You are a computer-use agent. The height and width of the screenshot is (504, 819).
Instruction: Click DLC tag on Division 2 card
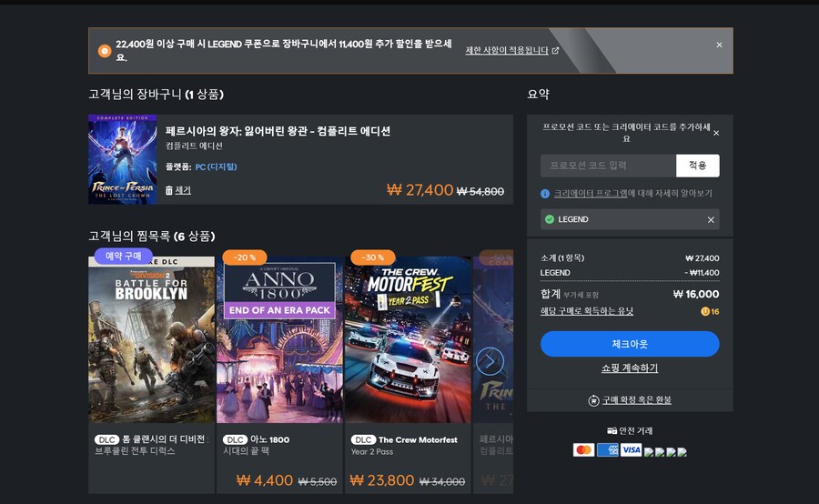point(106,439)
